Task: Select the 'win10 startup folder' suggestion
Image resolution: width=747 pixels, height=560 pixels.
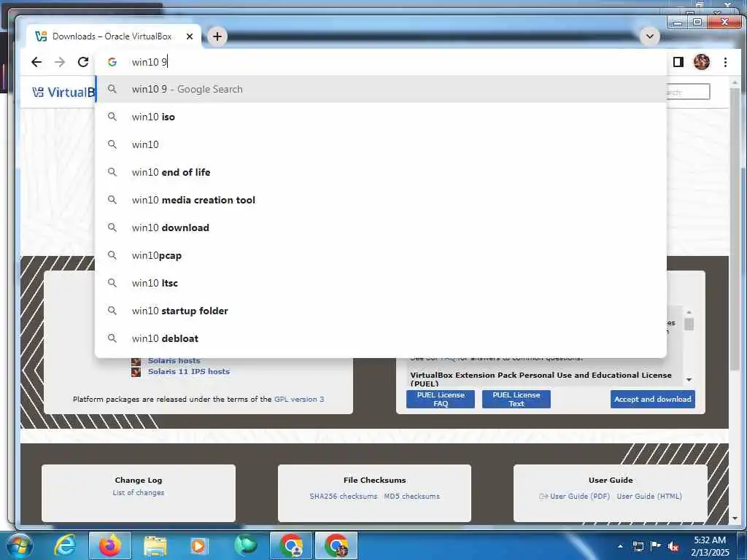Action: click(381, 311)
